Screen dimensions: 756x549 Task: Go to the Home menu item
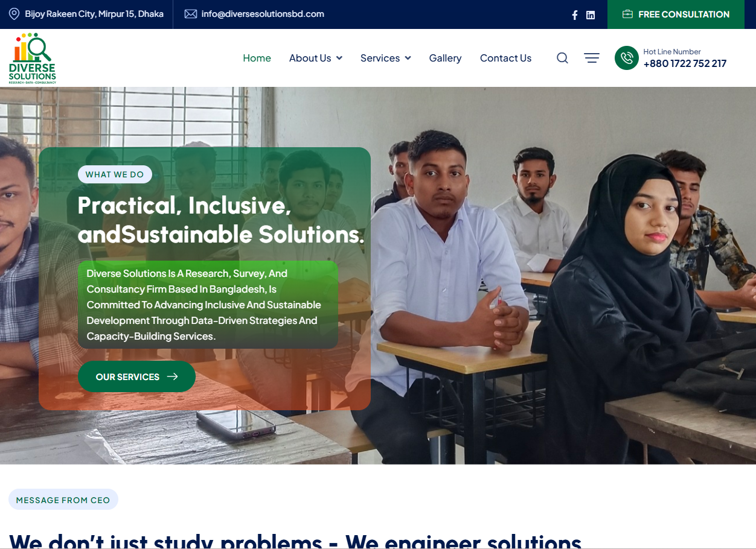pos(257,58)
